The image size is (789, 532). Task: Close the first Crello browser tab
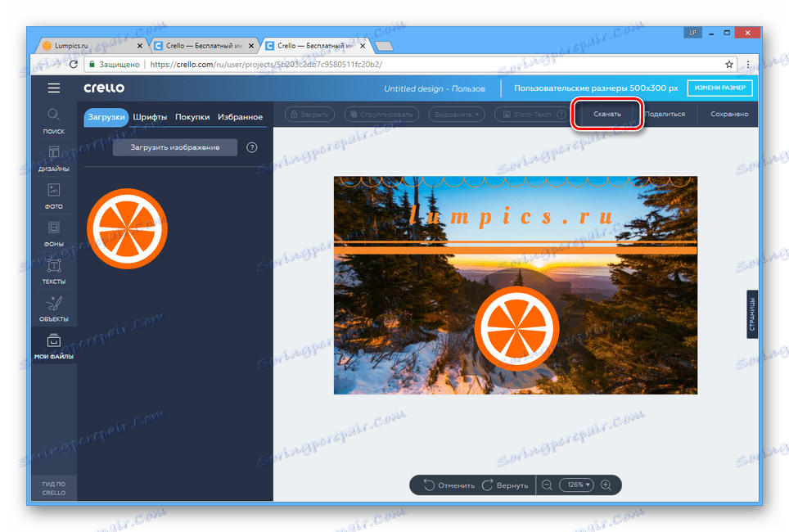(x=251, y=46)
